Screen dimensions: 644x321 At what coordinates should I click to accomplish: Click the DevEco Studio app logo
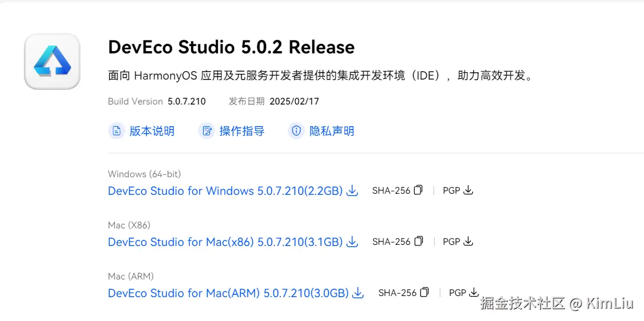click(52, 61)
